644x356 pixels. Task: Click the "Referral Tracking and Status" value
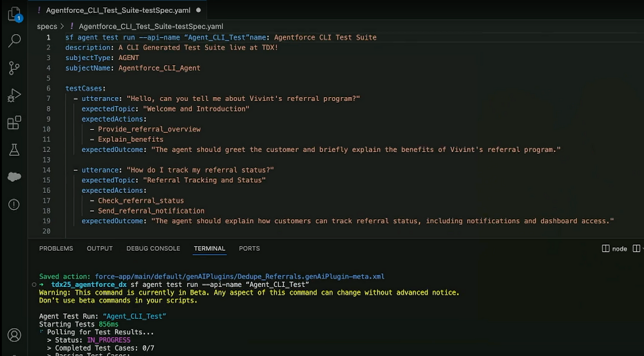coord(204,180)
